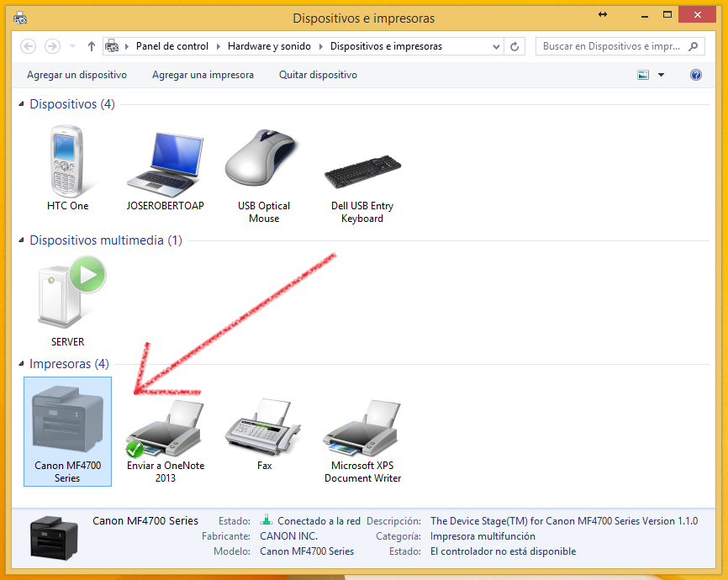The height and width of the screenshot is (580, 728).
Task: Click the search magnifier icon
Action: click(x=694, y=46)
